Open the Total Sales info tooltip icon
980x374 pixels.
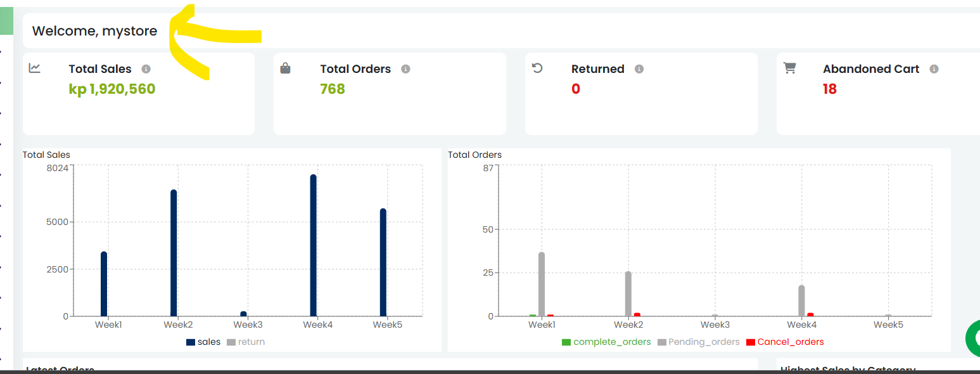click(146, 68)
